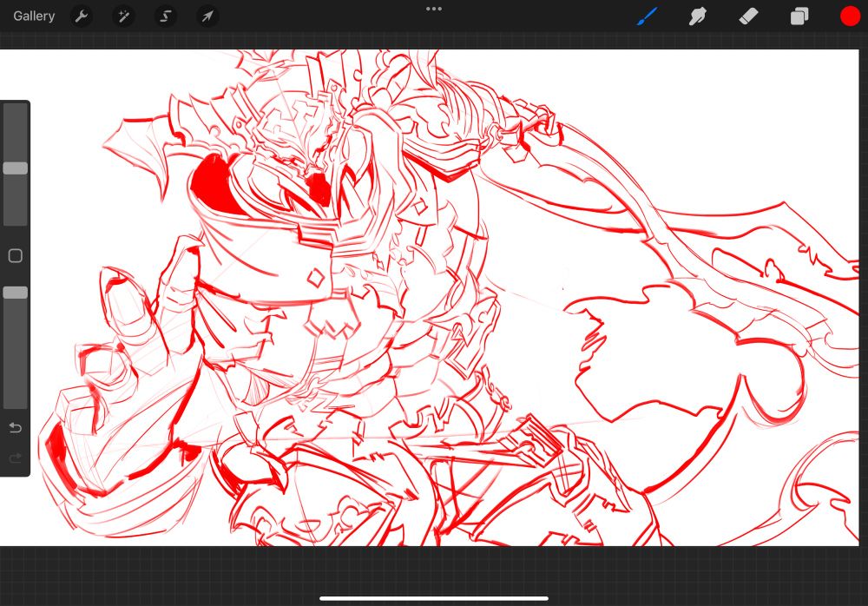Open the red color picker
The image size is (868, 606).
point(851,16)
